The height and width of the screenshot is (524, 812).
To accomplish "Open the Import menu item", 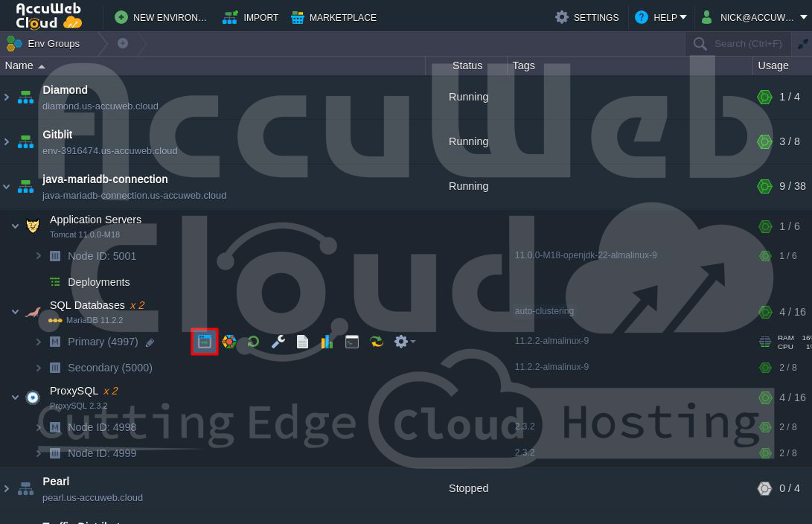I will (x=250, y=18).
